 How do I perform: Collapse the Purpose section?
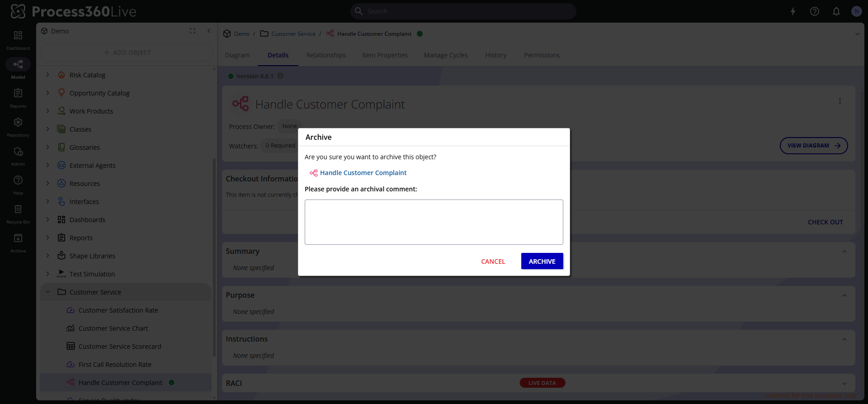point(844,295)
